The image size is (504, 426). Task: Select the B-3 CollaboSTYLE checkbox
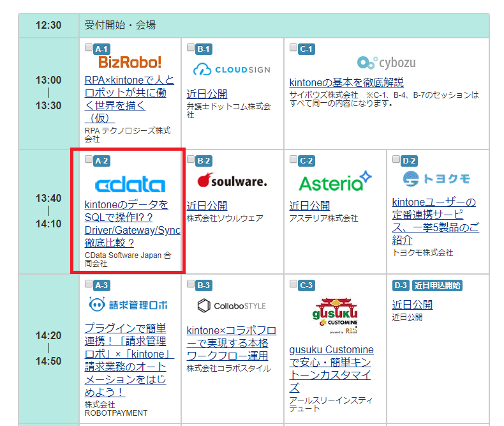191,284
